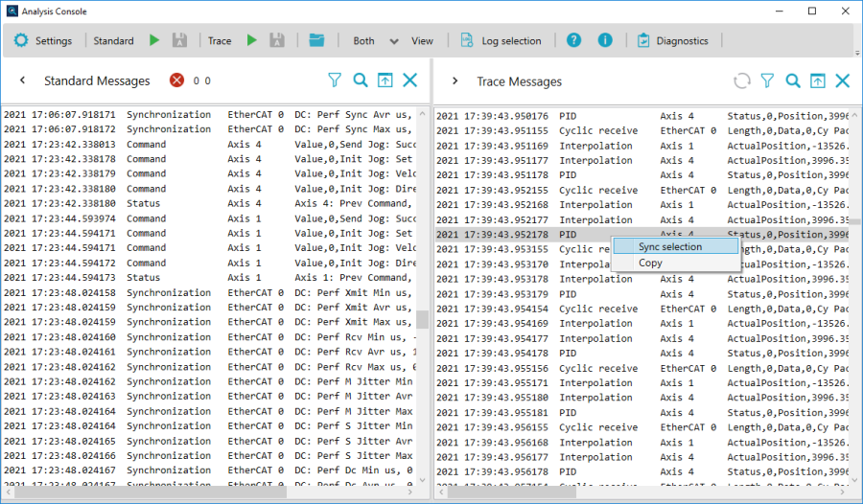Click the blue info icon
This screenshot has width=863, height=504.
click(x=605, y=41)
